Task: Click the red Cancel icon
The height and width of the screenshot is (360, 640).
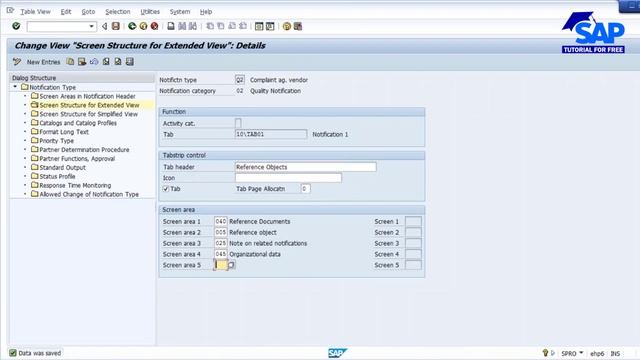Action: [x=154, y=26]
